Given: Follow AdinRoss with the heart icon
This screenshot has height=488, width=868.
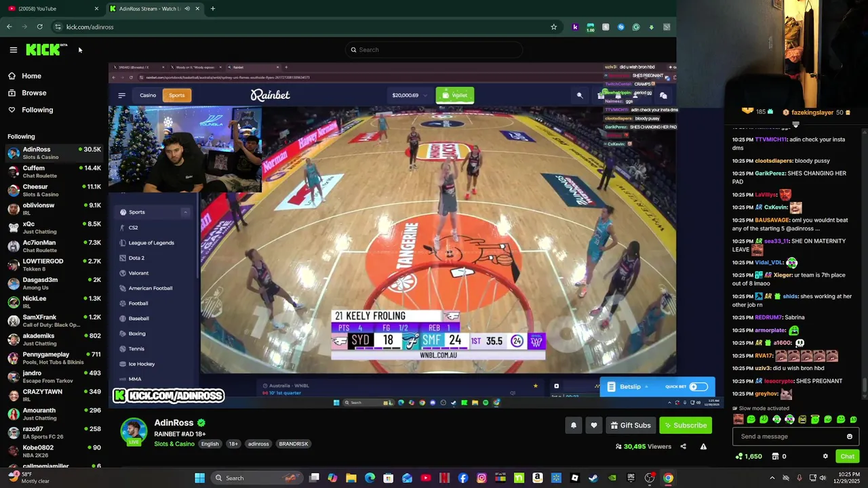Looking at the screenshot, I should 594,425.
